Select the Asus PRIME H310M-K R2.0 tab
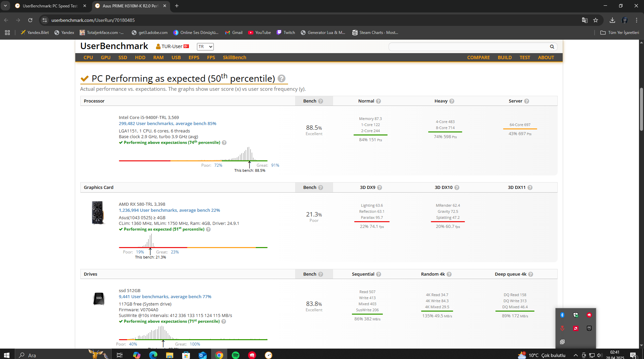The width and height of the screenshot is (644, 359). [131, 6]
